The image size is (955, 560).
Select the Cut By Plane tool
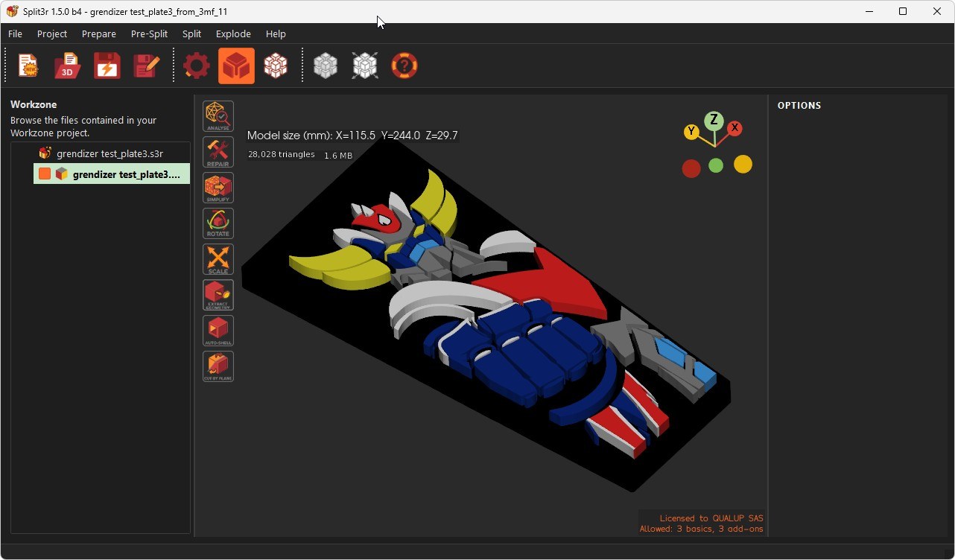(218, 366)
